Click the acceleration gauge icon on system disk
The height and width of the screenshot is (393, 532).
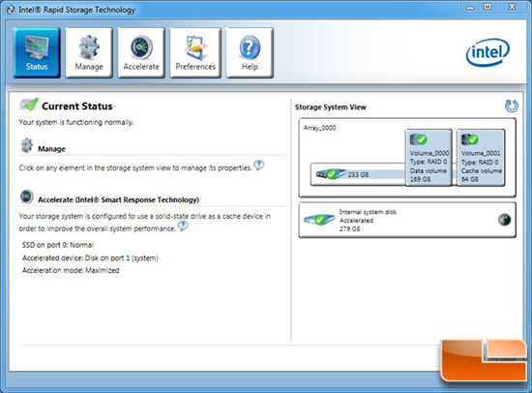pyautogui.click(x=504, y=220)
